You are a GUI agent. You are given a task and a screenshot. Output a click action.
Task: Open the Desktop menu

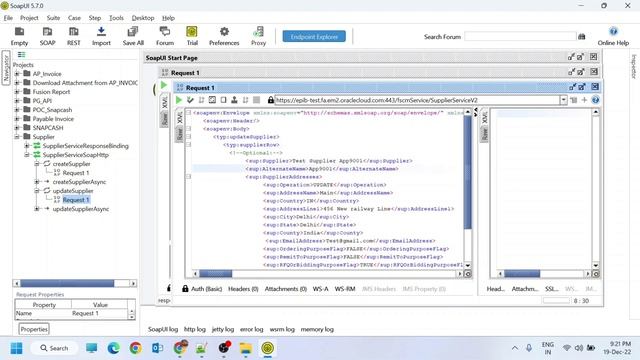tap(143, 18)
